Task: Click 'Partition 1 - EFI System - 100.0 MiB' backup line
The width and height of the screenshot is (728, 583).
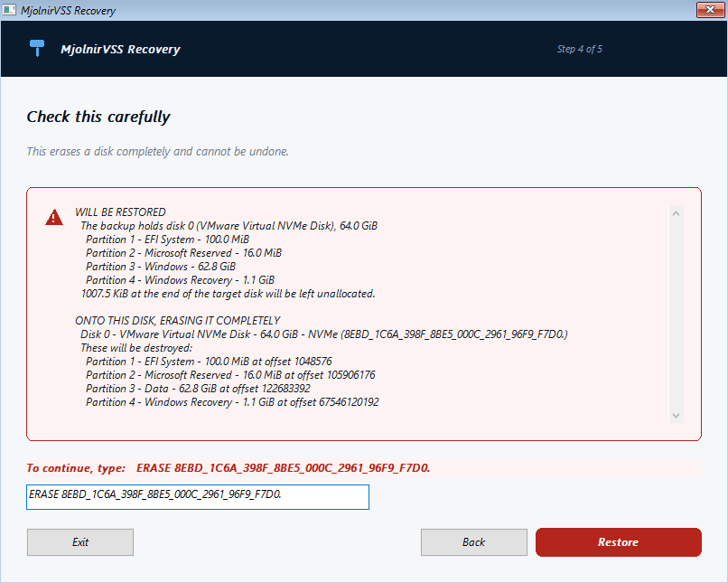Action: (x=168, y=240)
